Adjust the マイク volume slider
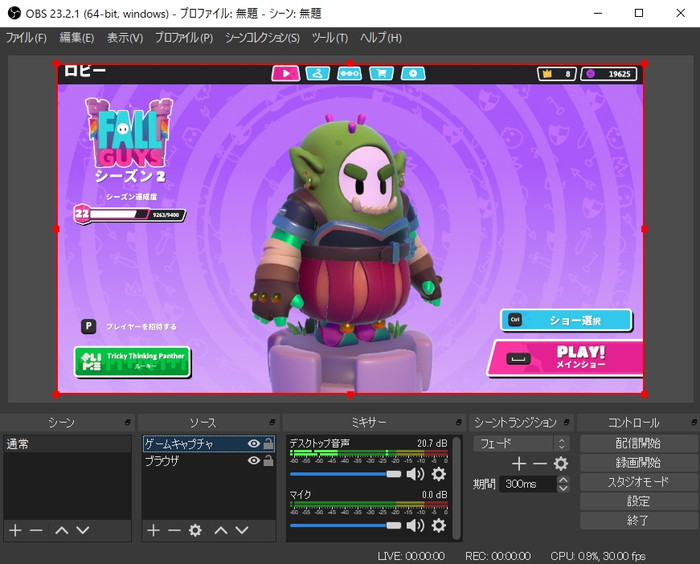 click(x=346, y=525)
